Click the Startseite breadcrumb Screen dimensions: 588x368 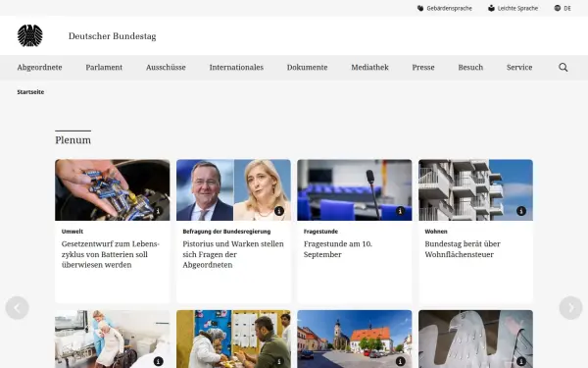(x=30, y=92)
